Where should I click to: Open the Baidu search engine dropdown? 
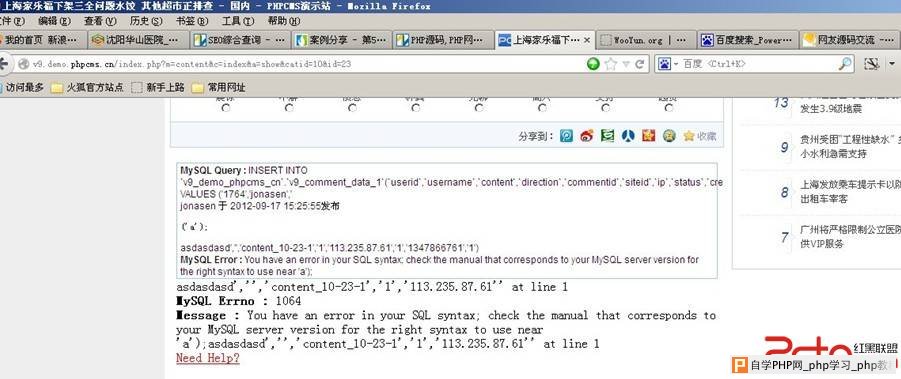point(668,64)
